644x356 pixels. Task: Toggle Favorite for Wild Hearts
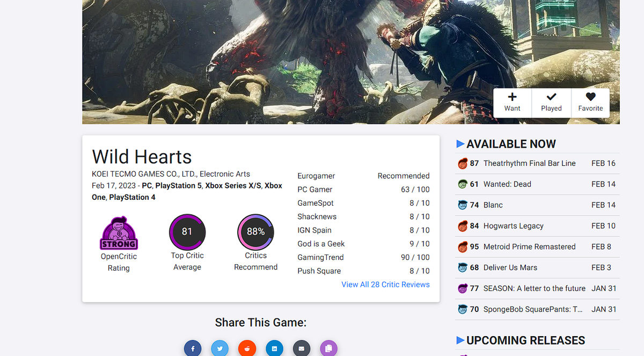coord(590,103)
